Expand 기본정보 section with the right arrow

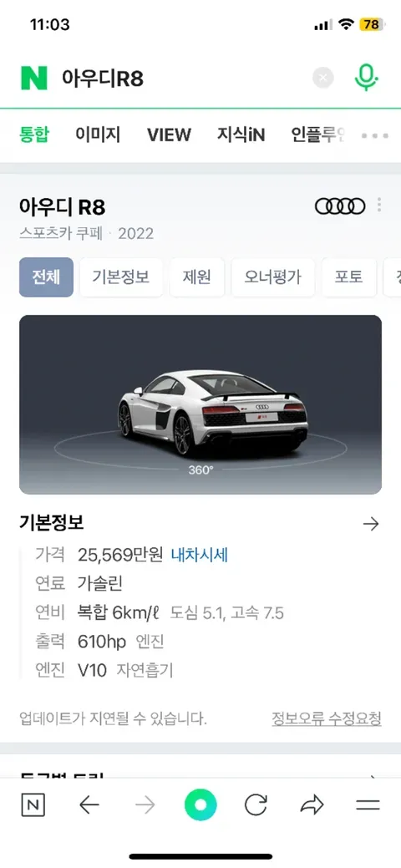(371, 524)
